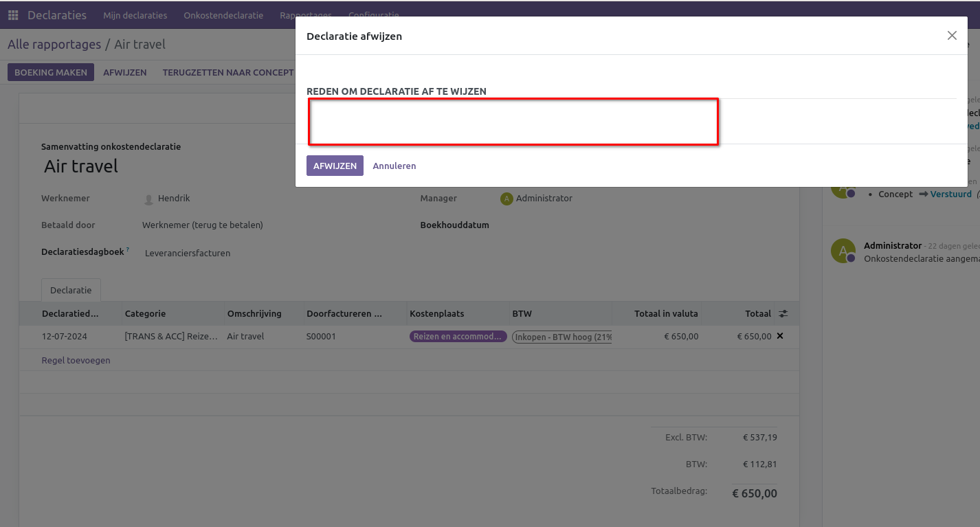The height and width of the screenshot is (527, 980).
Task: Type in the rejection reason field
Action: [513, 122]
